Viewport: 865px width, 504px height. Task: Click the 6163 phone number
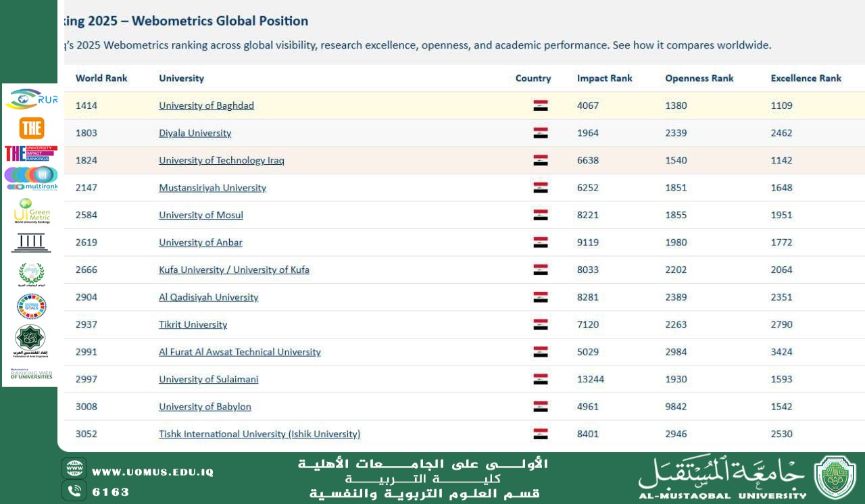110,492
